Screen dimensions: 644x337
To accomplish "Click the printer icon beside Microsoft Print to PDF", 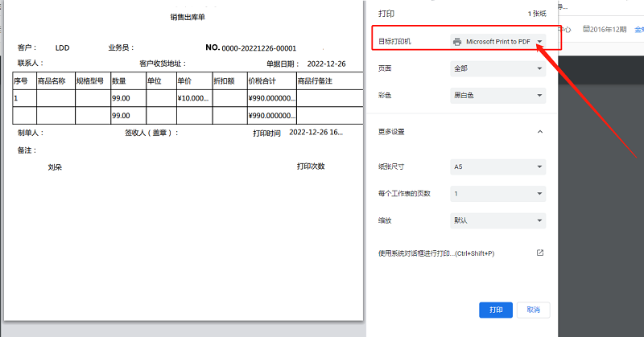I will tap(457, 41).
